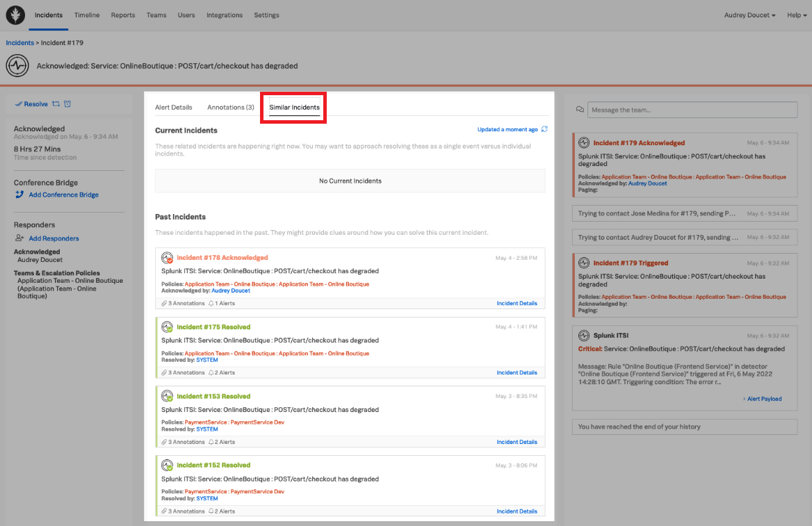Click the icon on the #179 Triggered timeline card
Screen dimensions: 812x526
(584, 263)
